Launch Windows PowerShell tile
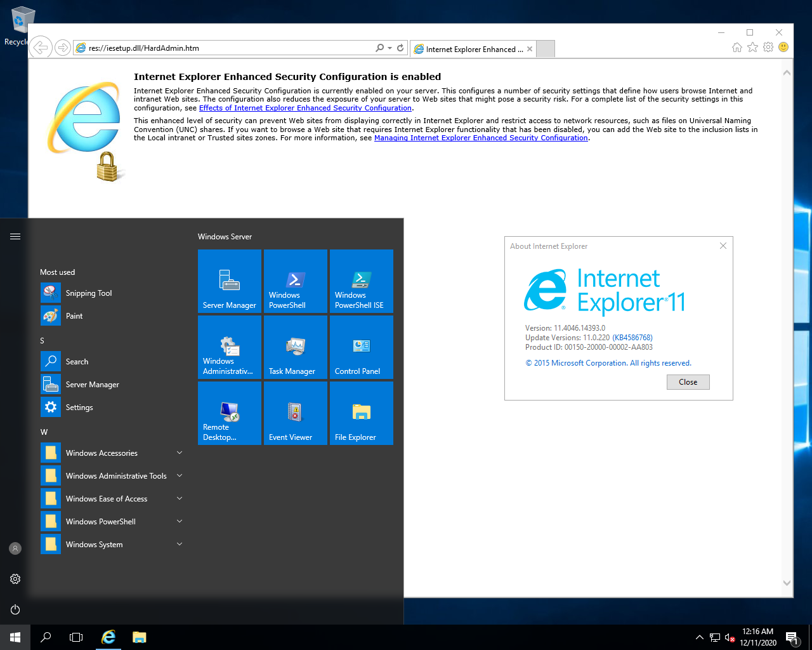The width and height of the screenshot is (812, 650). coord(296,281)
